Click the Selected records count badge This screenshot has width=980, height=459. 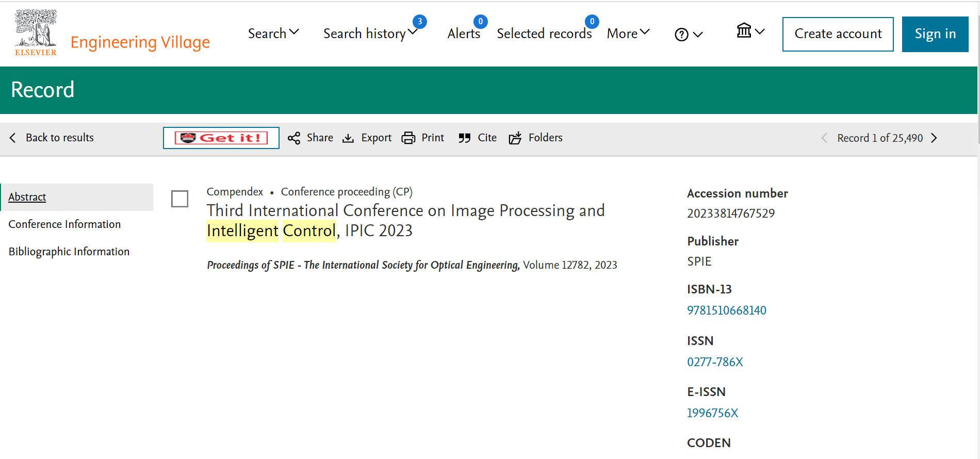point(592,22)
